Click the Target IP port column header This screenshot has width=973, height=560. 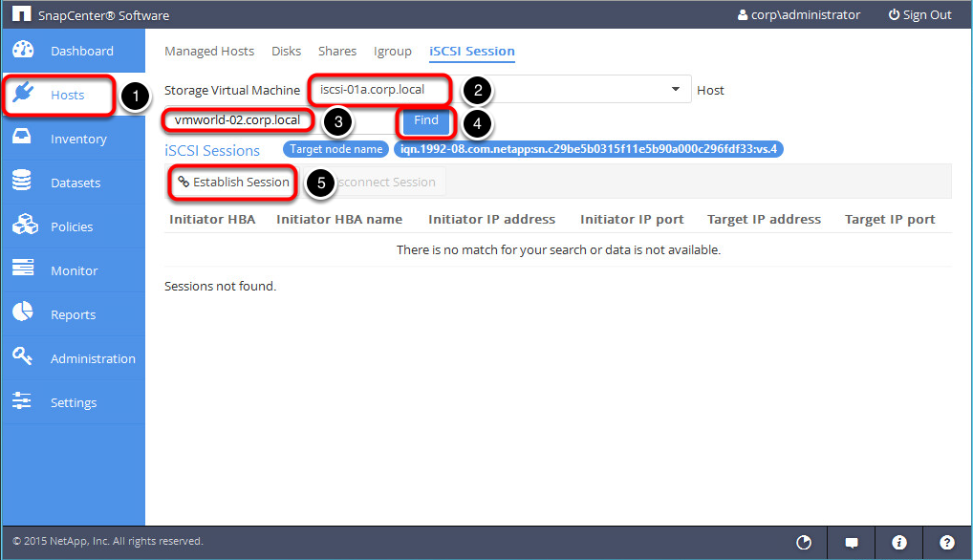click(x=890, y=220)
